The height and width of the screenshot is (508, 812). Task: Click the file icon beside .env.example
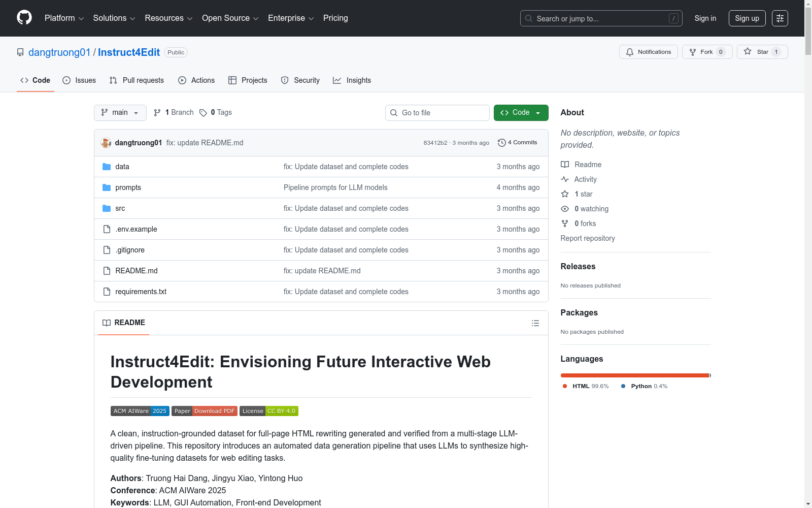click(x=107, y=229)
